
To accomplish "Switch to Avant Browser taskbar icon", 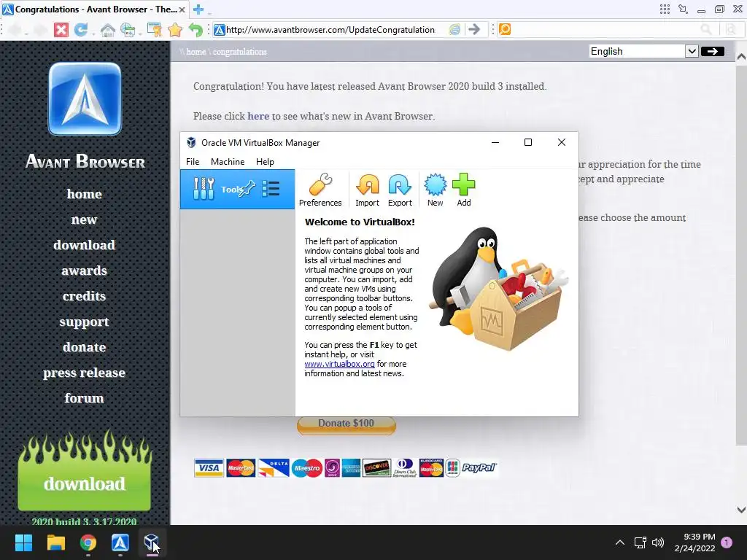I will (x=120, y=542).
